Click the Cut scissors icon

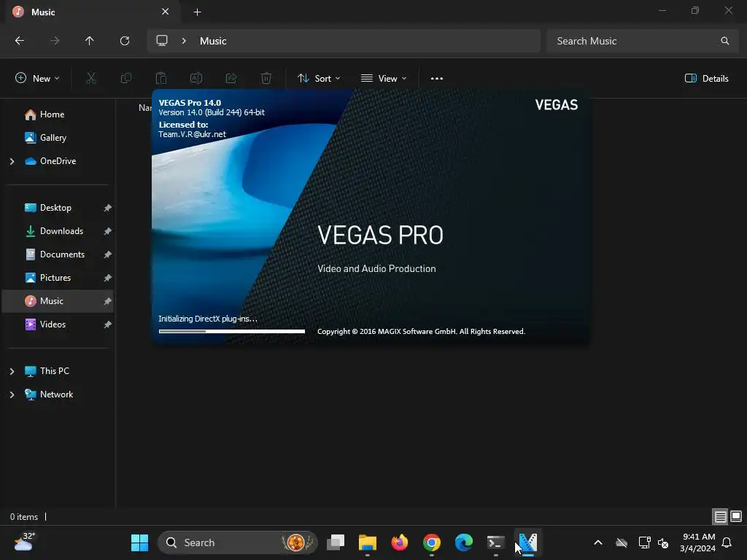[90, 78]
